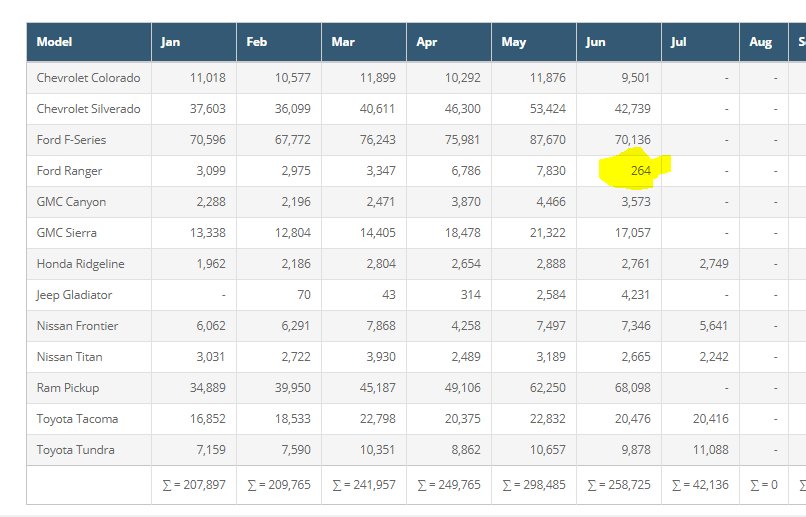Sort by the Jun column header

tap(619, 42)
